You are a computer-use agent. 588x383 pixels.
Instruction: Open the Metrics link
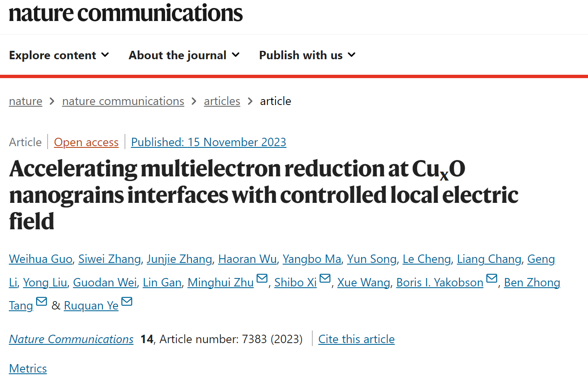click(28, 369)
